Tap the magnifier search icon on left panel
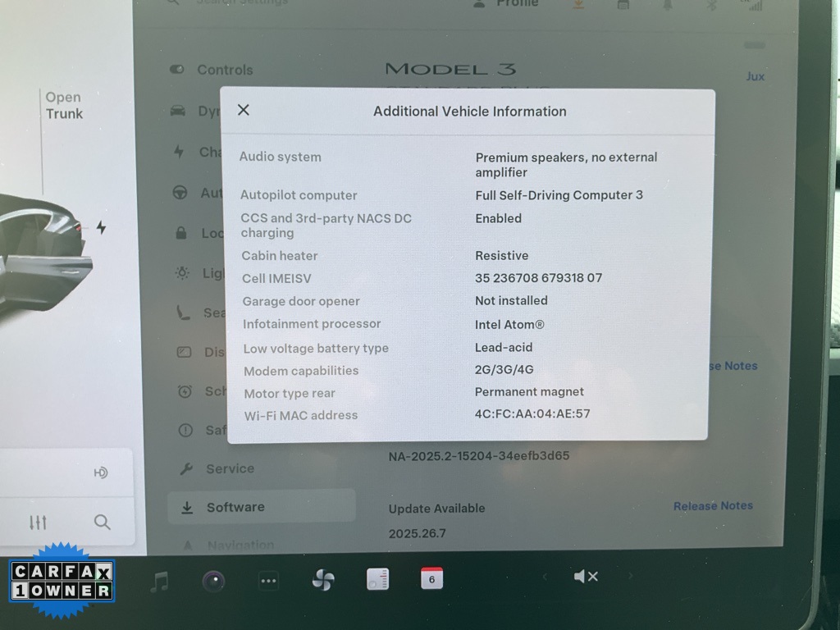 point(102,523)
